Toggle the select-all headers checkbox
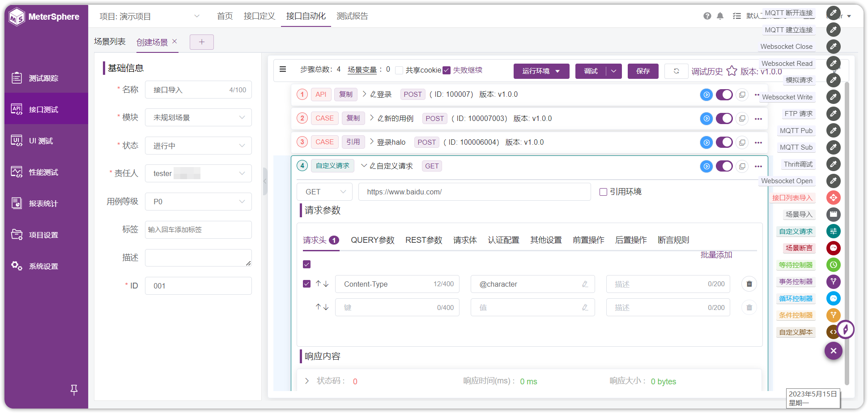Screen dimensions: 868x413 click(x=306, y=264)
